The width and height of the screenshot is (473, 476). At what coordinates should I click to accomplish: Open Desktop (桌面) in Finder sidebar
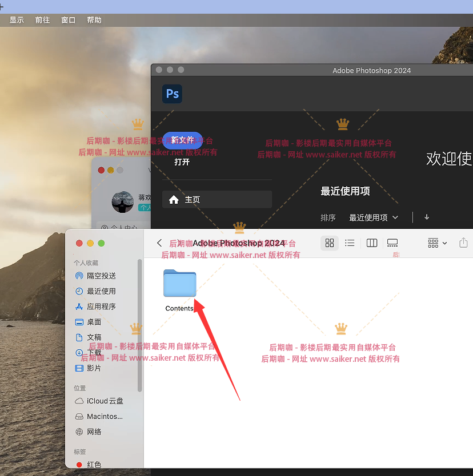(89, 322)
